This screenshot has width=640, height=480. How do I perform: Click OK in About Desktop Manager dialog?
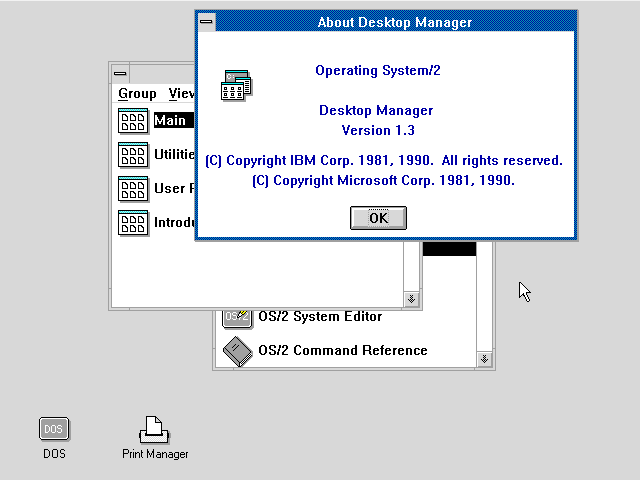click(378, 218)
